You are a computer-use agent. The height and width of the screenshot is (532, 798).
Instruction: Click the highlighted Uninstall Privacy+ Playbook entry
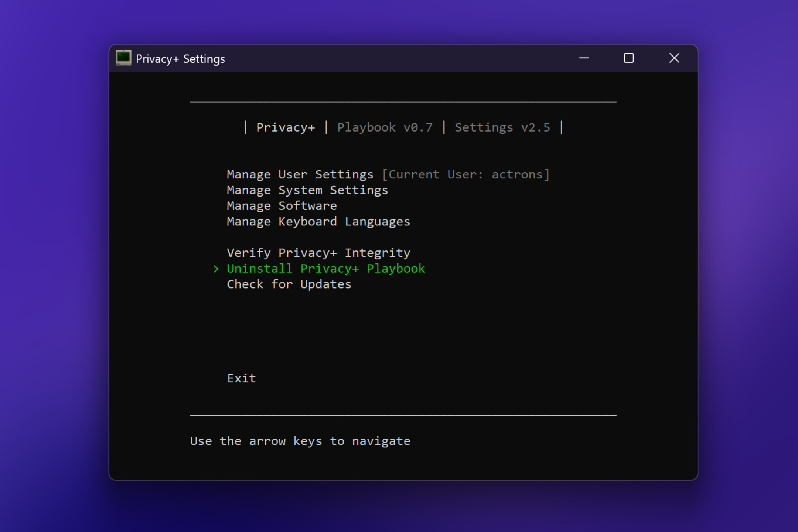(326, 269)
